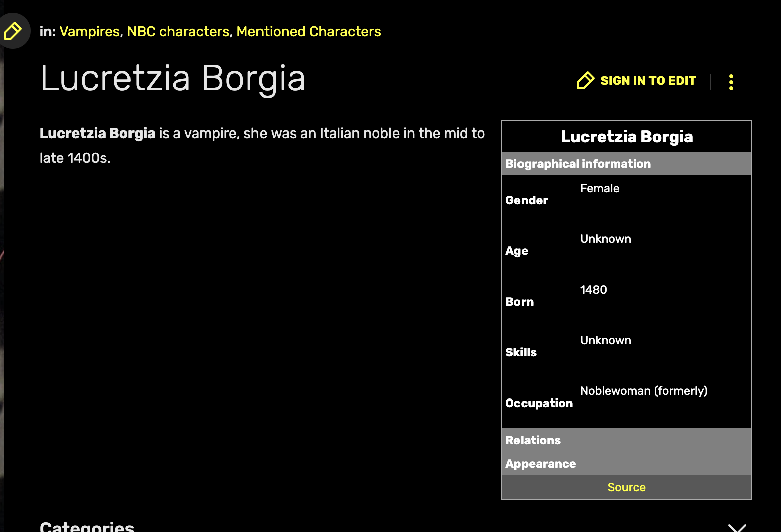Click the bold Lucretzia Borgia in the article text

[97, 134]
